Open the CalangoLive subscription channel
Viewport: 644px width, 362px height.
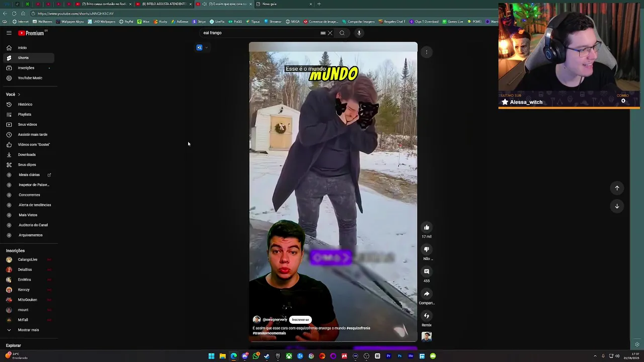[x=29, y=259]
